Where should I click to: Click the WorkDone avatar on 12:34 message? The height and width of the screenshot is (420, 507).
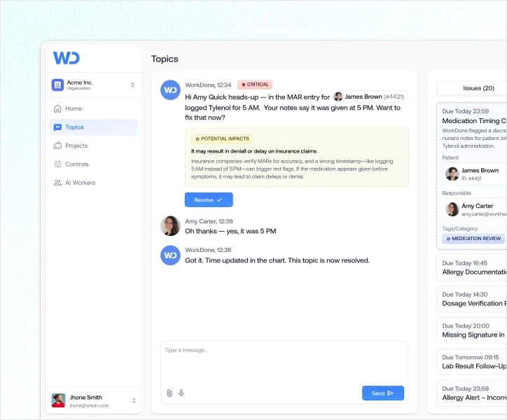[170, 90]
